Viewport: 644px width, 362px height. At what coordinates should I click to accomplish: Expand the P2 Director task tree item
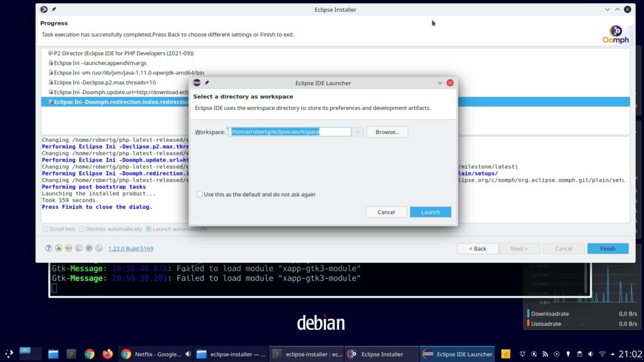[x=50, y=53]
